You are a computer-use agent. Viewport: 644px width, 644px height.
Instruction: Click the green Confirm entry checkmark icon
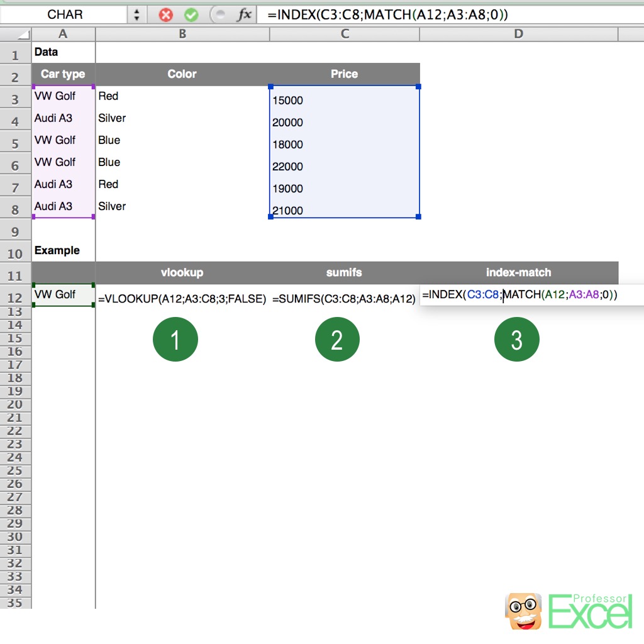point(189,14)
